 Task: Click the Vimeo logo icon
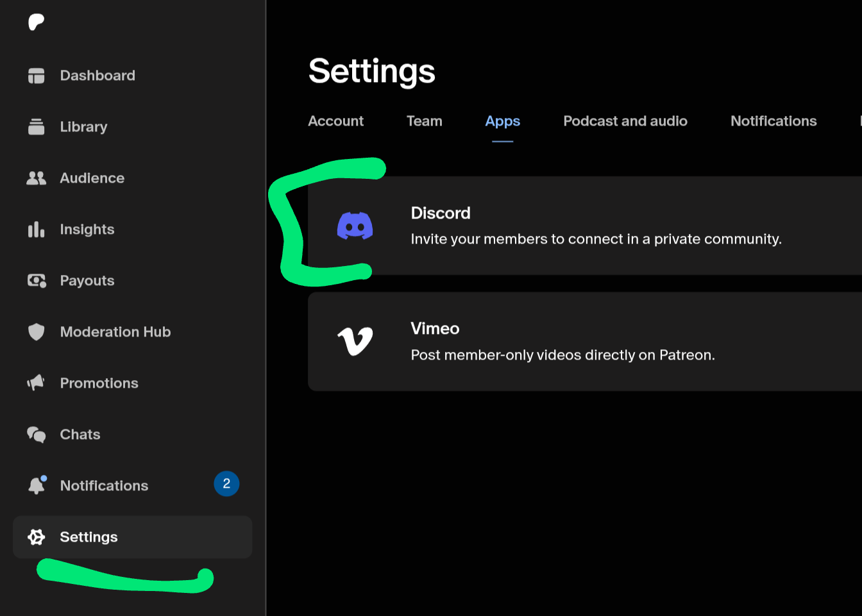[355, 341]
